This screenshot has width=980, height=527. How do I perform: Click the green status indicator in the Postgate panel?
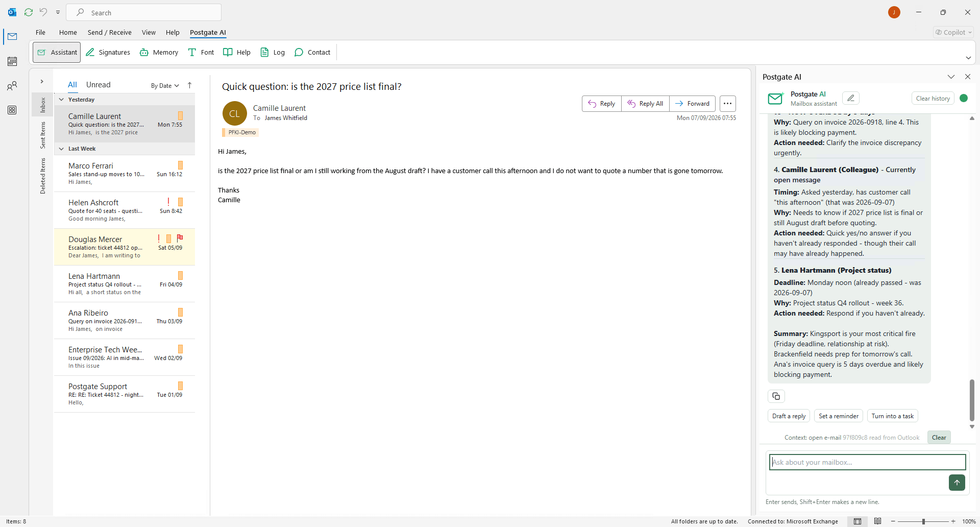964,98
